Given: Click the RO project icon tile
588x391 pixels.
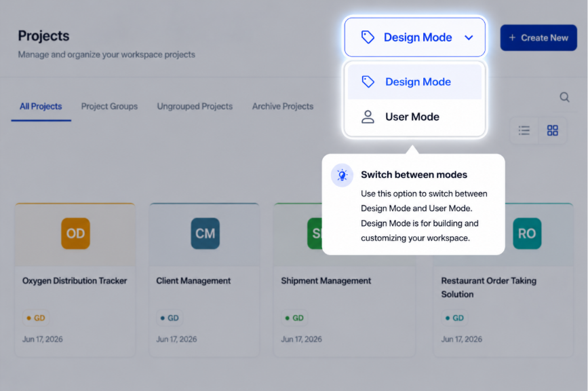Looking at the screenshot, I should tap(527, 234).
